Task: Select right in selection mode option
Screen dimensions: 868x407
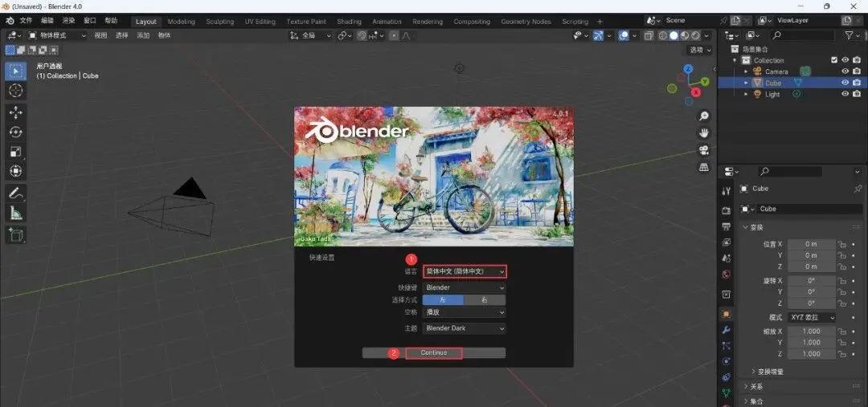Action: pos(485,299)
